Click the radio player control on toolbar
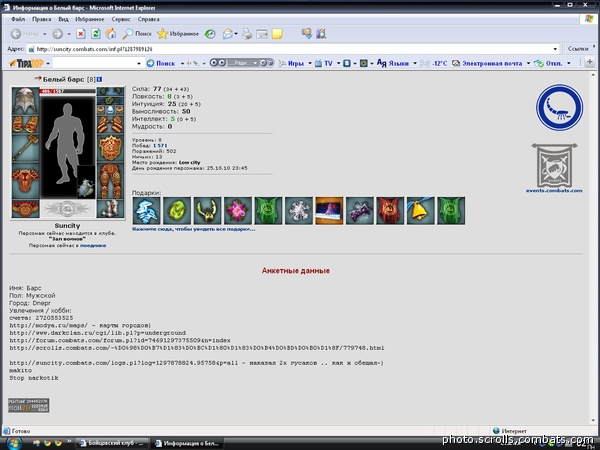This screenshot has width=600, height=450. pos(241,63)
